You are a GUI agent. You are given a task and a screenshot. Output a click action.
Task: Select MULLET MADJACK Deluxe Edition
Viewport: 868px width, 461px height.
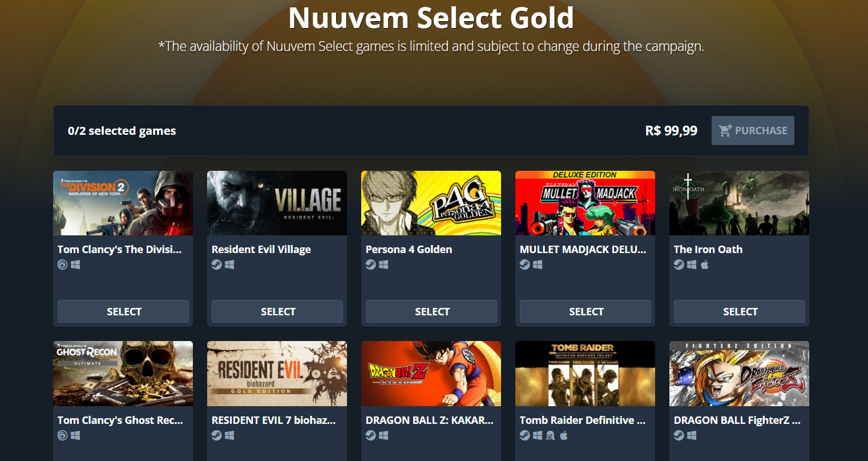click(586, 311)
